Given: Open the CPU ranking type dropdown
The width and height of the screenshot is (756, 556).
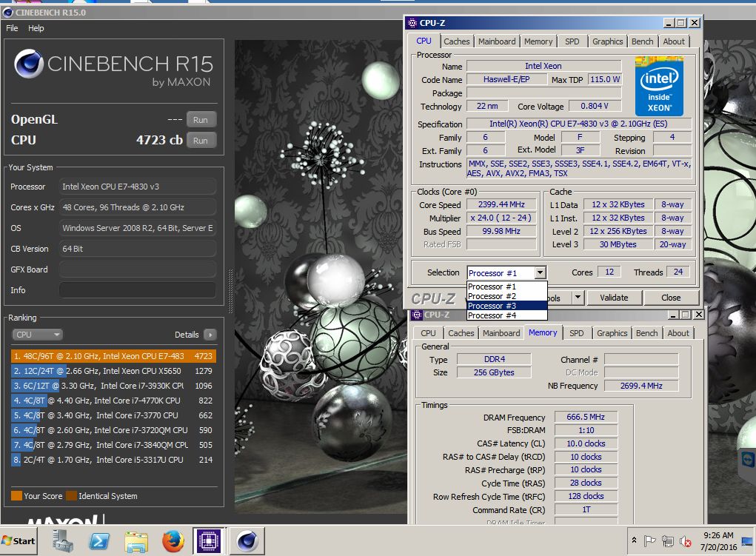Looking at the screenshot, I should 38,335.
